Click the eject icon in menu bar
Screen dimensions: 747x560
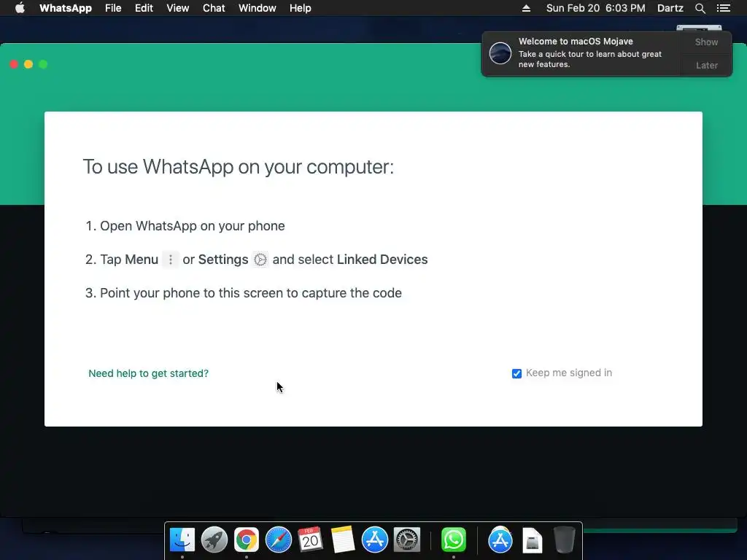tap(526, 8)
